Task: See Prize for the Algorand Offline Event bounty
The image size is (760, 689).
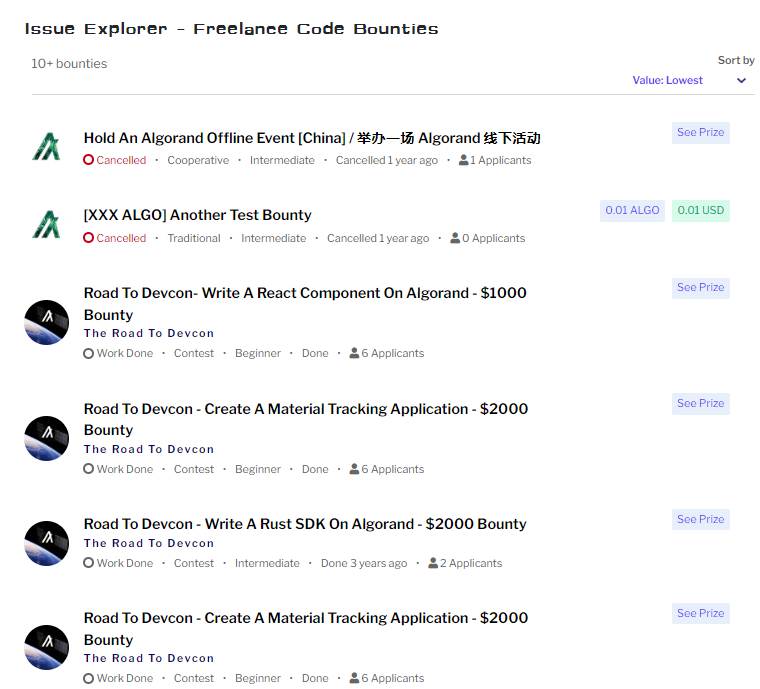Action: coord(700,132)
